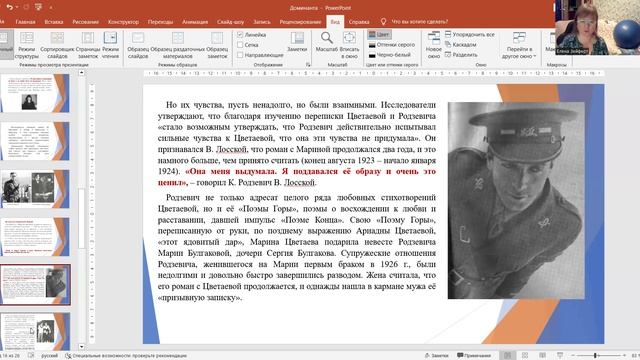Screen dimensions: 640x360
Task: Open Сортировщик слайдов view
Action: [57, 45]
